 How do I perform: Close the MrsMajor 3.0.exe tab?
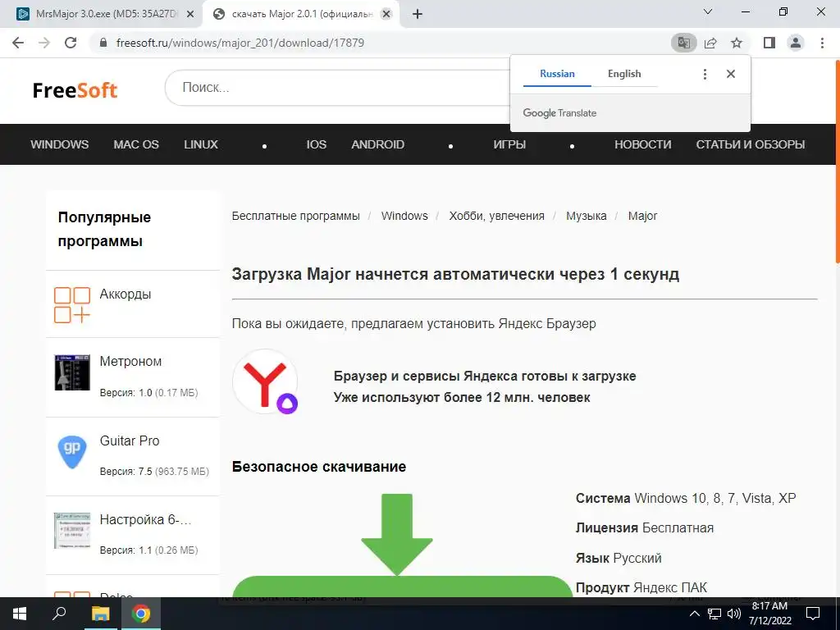(189, 15)
